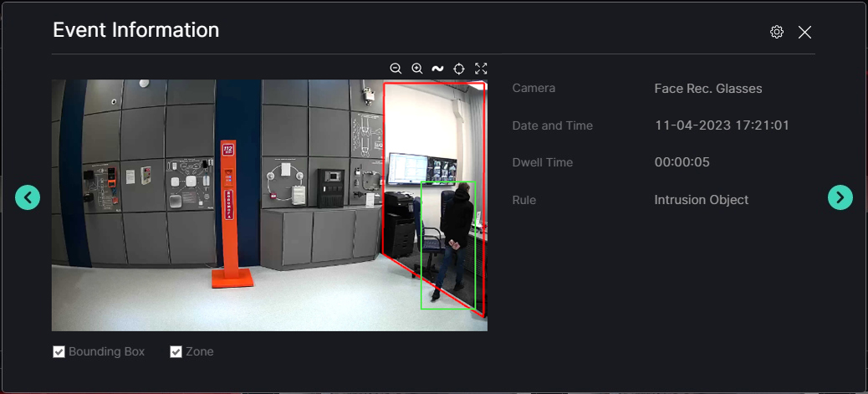Click the event snapshot image
Image resolution: width=868 pixels, height=394 pixels.
[269, 205]
